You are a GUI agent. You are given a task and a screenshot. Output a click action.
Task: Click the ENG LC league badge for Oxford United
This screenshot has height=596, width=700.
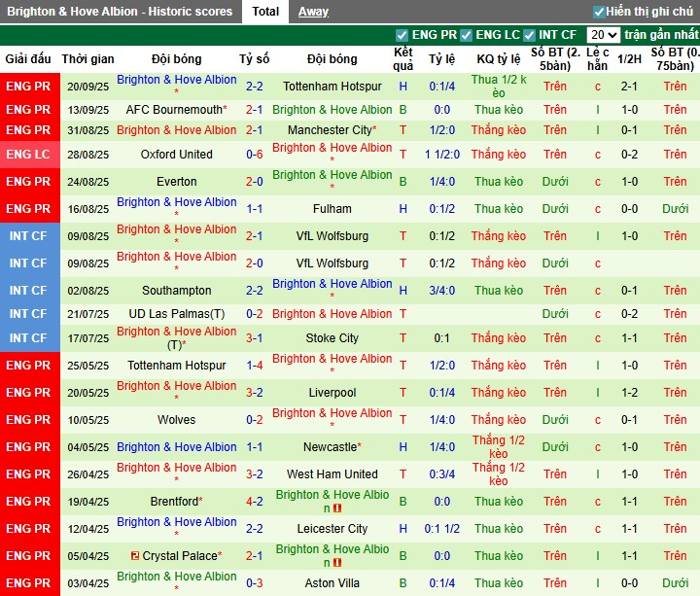click(x=29, y=155)
